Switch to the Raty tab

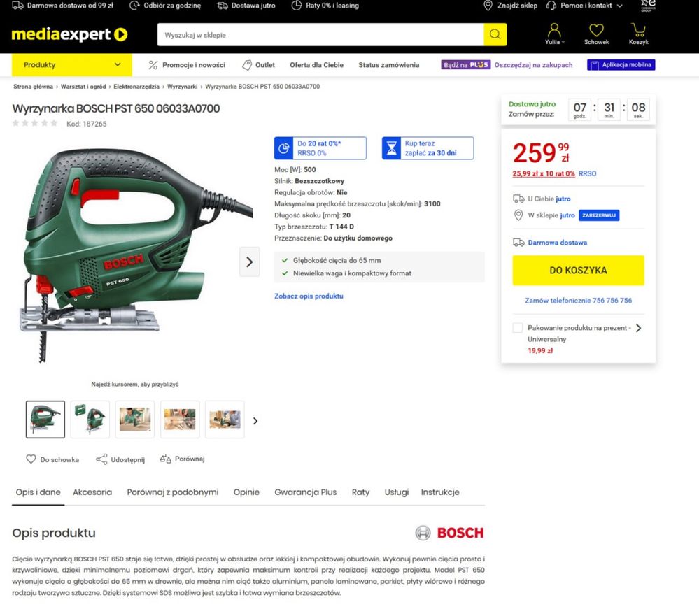360,492
